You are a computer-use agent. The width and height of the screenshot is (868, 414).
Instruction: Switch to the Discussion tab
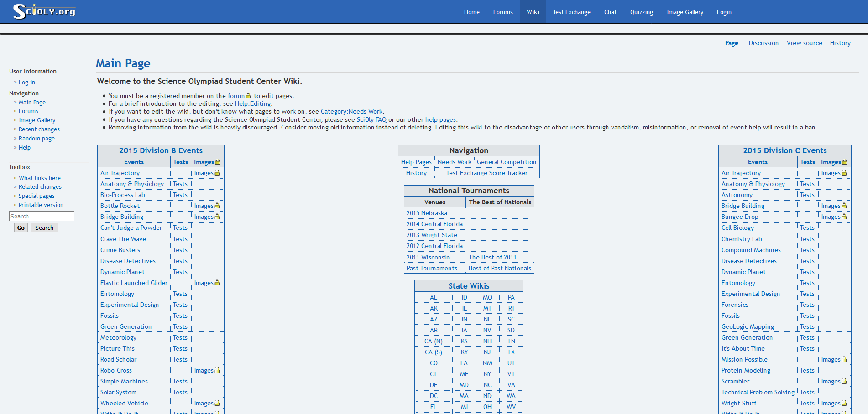coord(763,43)
